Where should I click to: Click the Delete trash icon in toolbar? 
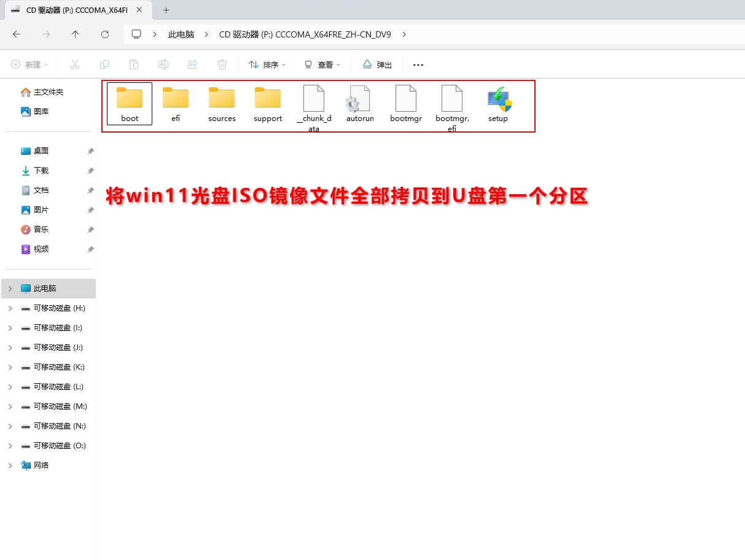(x=222, y=64)
